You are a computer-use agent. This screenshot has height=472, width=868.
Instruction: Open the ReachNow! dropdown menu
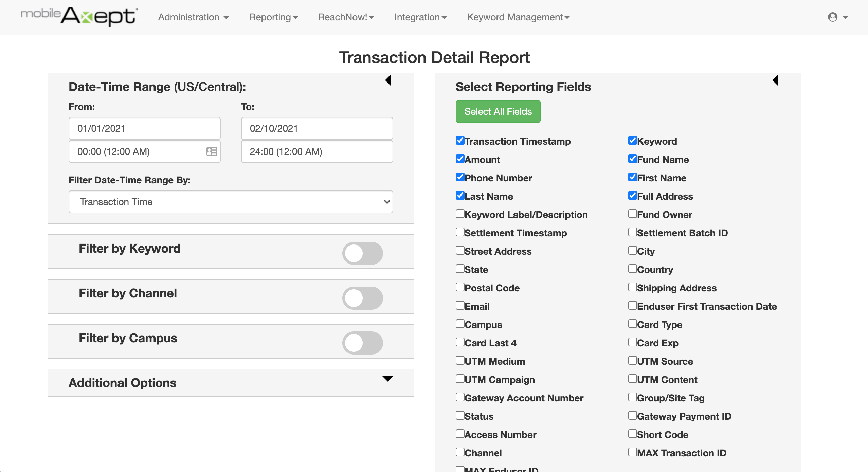coord(346,17)
